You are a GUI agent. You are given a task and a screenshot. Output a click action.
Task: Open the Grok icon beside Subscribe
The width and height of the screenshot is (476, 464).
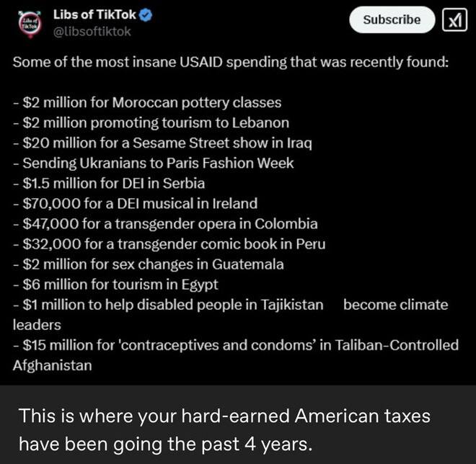(453, 21)
